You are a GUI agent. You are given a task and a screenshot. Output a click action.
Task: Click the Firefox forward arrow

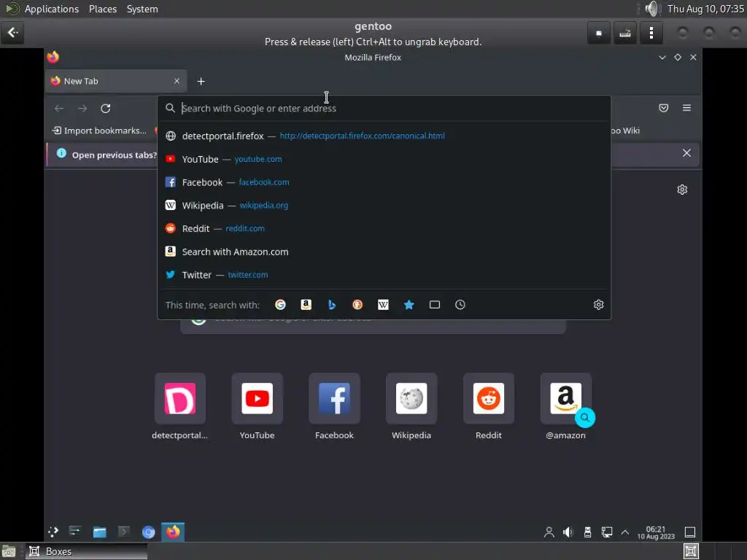(x=82, y=109)
